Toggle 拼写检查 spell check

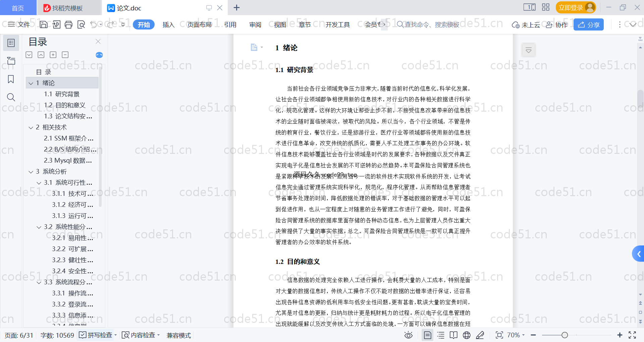tap(95, 335)
